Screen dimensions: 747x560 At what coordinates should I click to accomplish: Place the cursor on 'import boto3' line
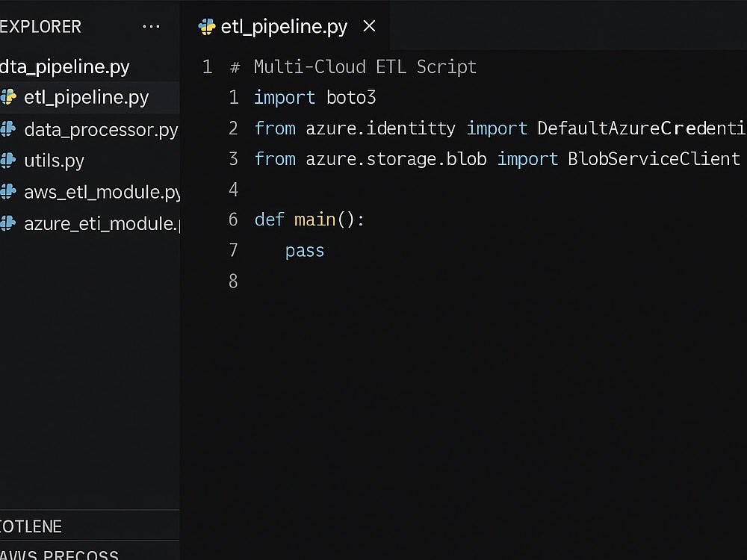click(315, 98)
